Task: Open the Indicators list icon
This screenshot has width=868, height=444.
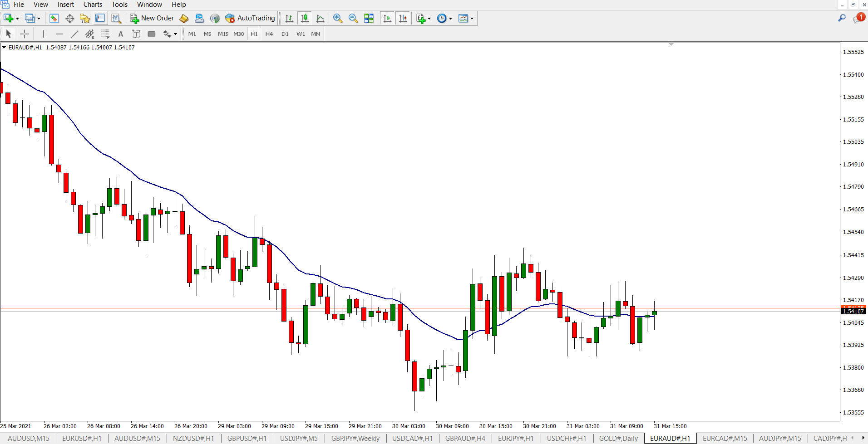Action: (x=421, y=18)
